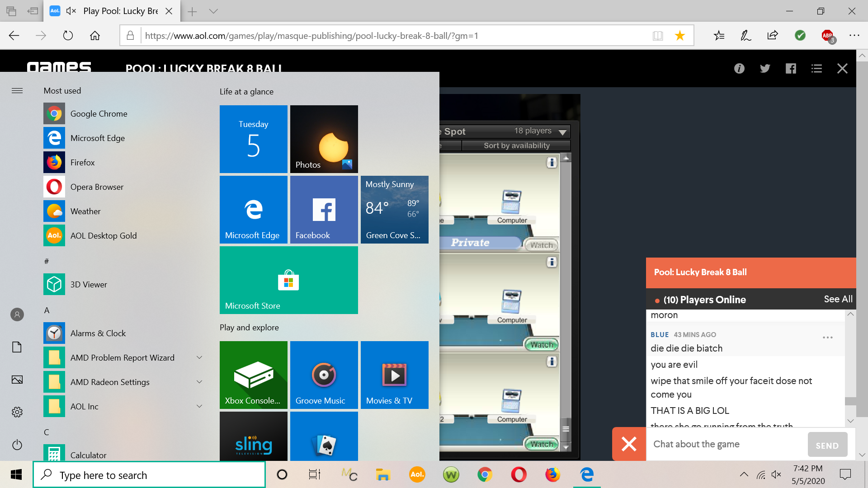Open the Microsoft Store tile
The width and height of the screenshot is (868, 488).
[x=288, y=280]
